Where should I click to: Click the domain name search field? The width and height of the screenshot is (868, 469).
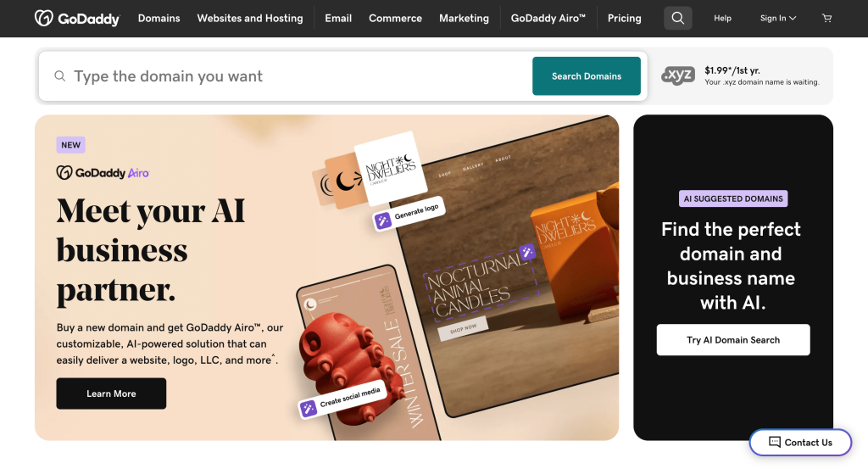285,75
